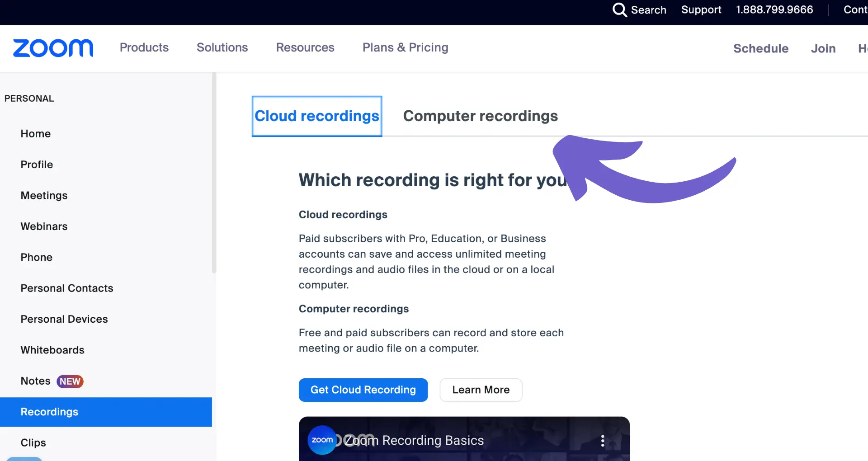Screen dimensions: 868x461
Task: Switch to the Computer recordings tab
Action: 480,116
